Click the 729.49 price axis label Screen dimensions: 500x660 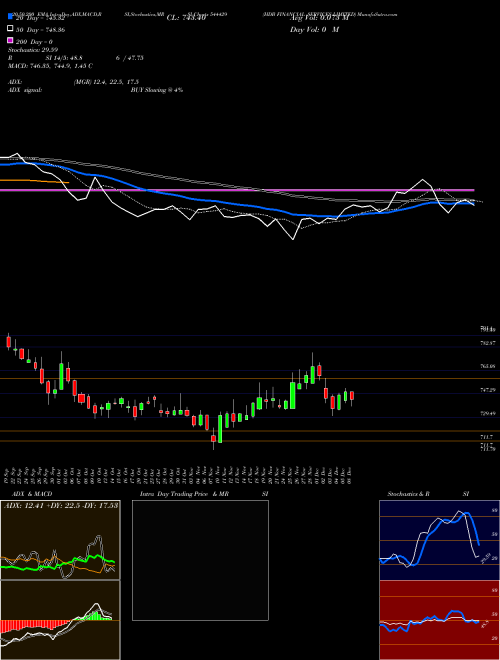[488, 414]
